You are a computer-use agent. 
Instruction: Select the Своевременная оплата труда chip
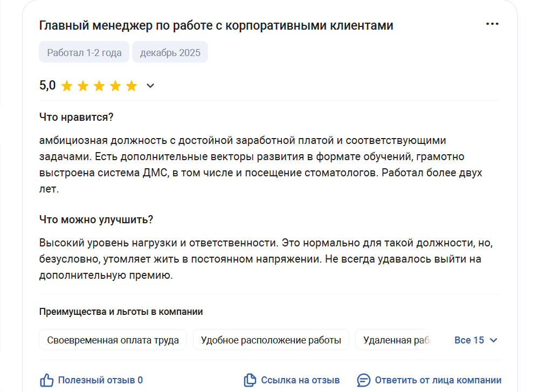[x=113, y=340]
